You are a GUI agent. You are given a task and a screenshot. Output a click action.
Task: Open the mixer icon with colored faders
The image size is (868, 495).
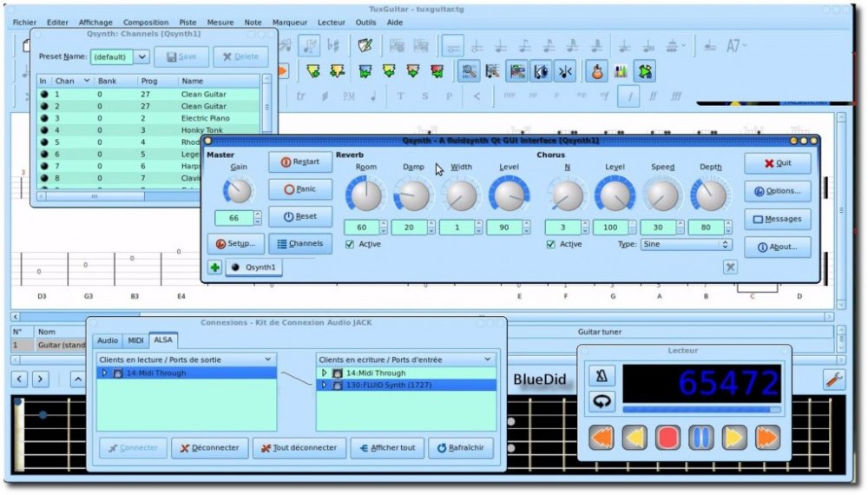coord(621,71)
